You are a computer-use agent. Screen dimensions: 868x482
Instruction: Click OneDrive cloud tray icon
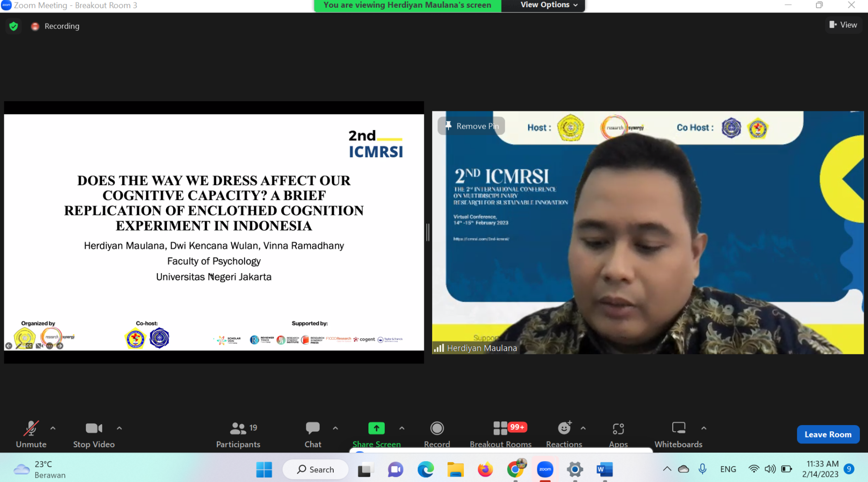coord(684,469)
